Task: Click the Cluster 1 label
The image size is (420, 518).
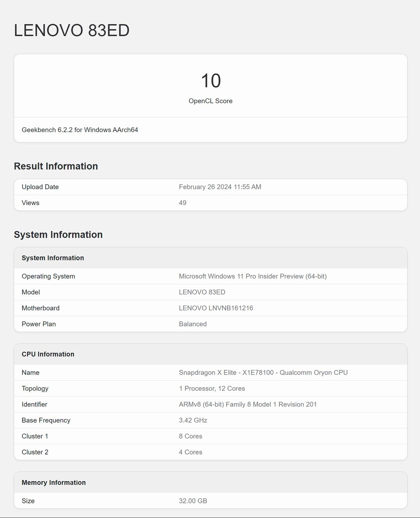Action: pos(35,436)
